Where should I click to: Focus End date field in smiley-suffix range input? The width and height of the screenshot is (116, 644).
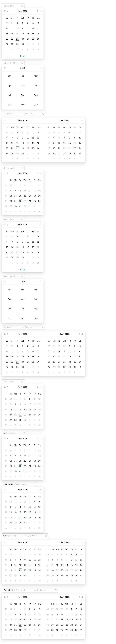pyautogui.click(x=33, y=113)
